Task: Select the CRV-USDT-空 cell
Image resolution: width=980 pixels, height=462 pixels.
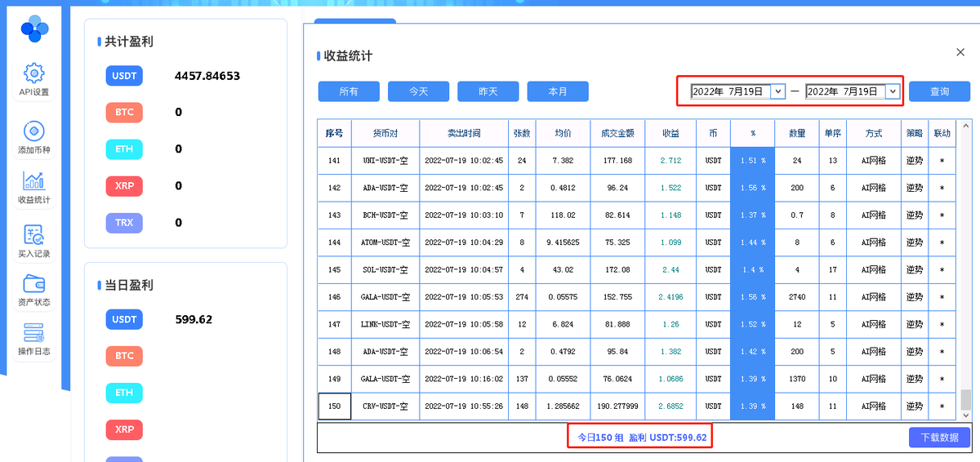Action: pyautogui.click(x=385, y=406)
